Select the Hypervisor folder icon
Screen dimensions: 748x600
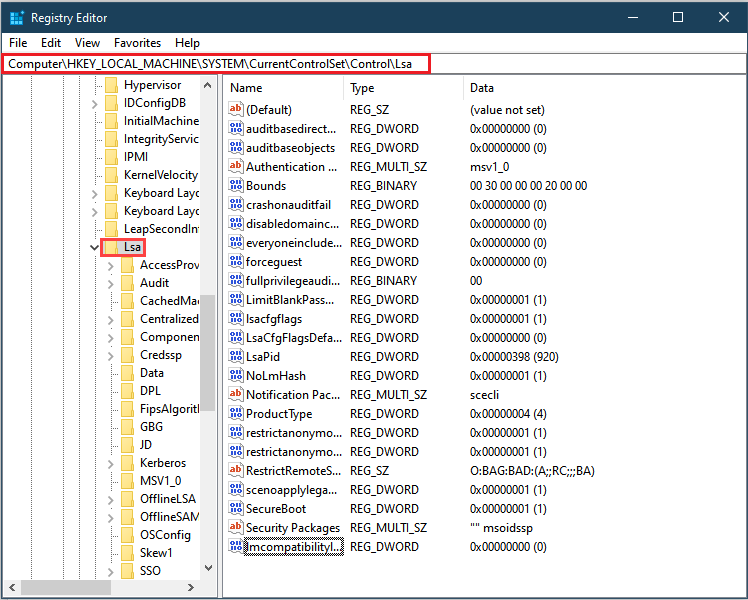pos(111,85)
